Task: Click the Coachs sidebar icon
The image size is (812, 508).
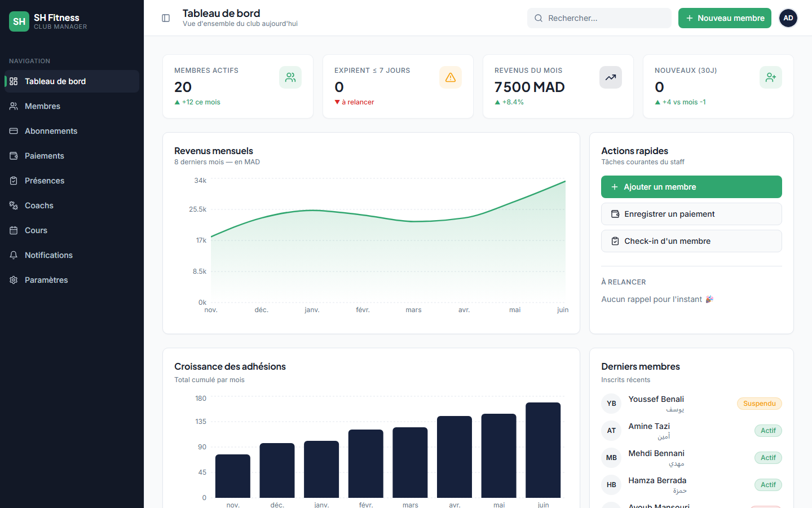Action: coord(14,205)
